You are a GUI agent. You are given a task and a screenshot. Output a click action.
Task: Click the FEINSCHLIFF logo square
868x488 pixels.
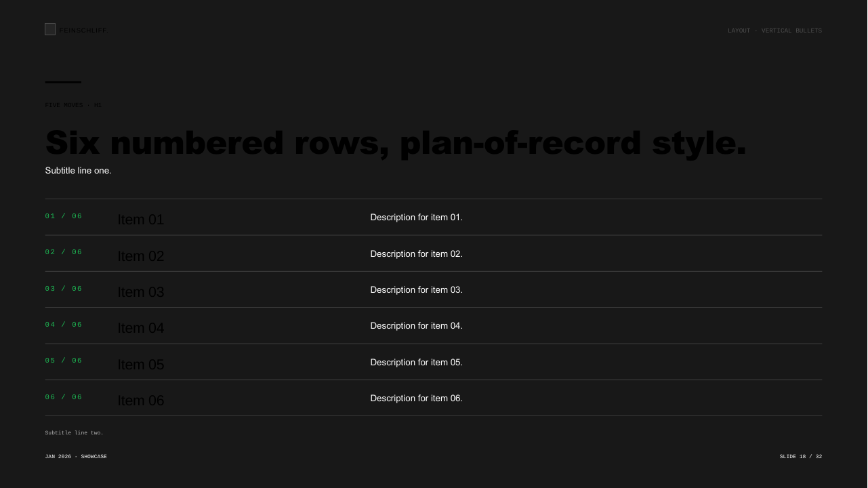pos(50,29)
